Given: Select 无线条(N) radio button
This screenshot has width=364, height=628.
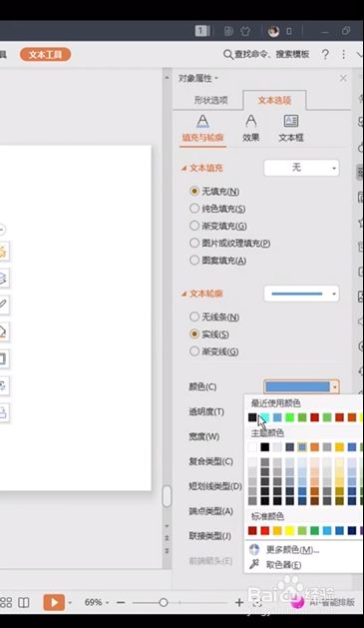Looking at the screenshot, I should tap(194, 316).
